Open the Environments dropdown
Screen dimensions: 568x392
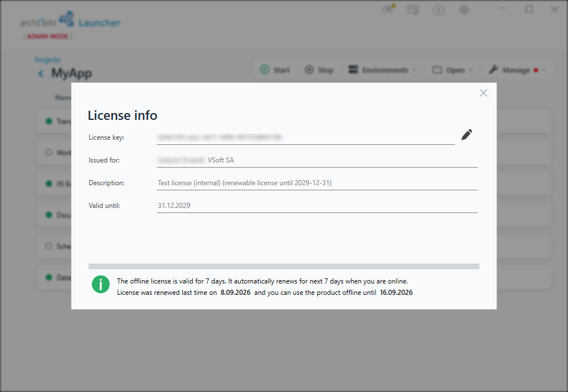pos(382,70)
